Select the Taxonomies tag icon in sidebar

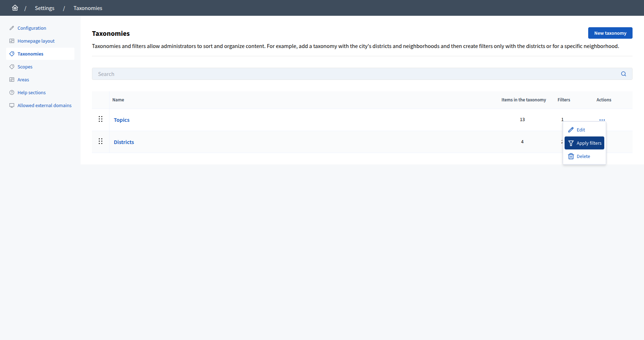coord(12,53)
